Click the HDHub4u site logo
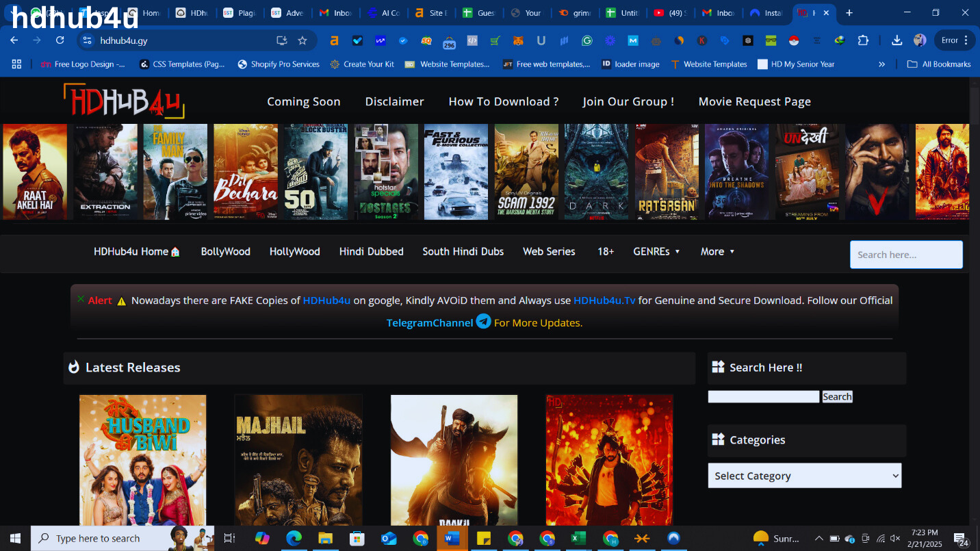 (x=124, y=101)
